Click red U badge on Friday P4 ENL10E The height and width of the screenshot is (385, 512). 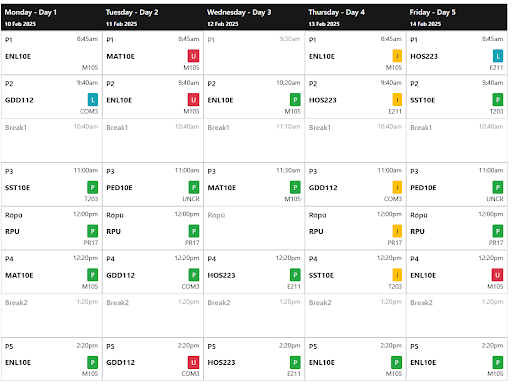coord(497,275)
